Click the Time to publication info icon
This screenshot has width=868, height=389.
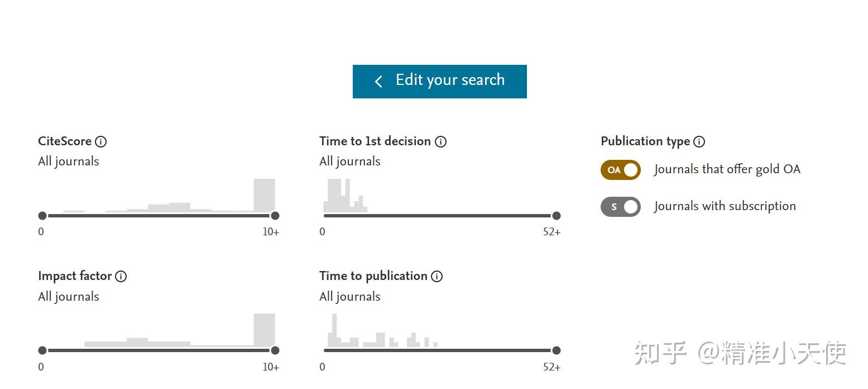point(437,276)
